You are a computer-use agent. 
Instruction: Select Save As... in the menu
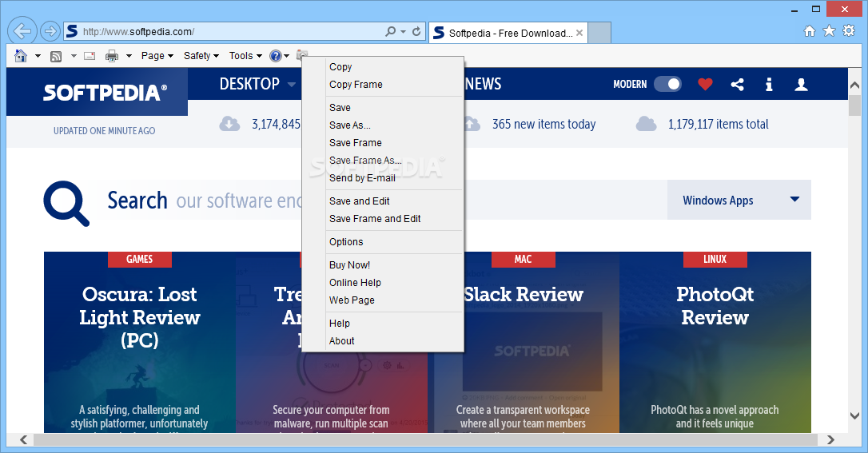[x=350, y=125]
